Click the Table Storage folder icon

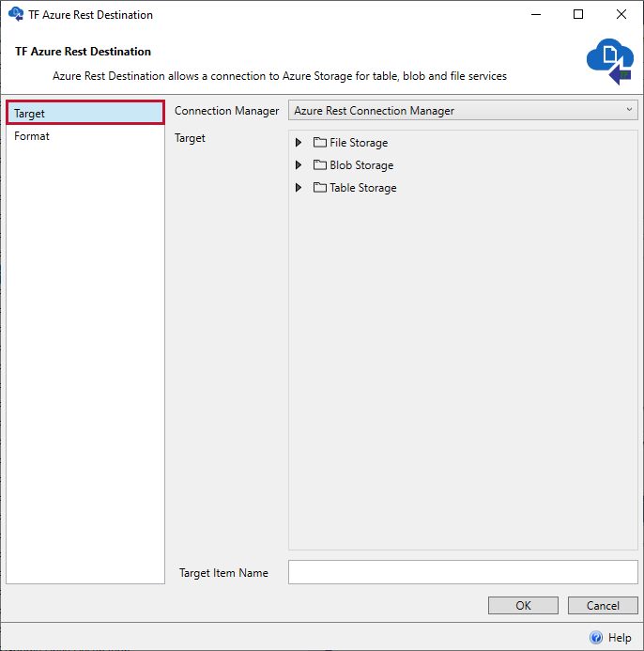click(319, 187)
